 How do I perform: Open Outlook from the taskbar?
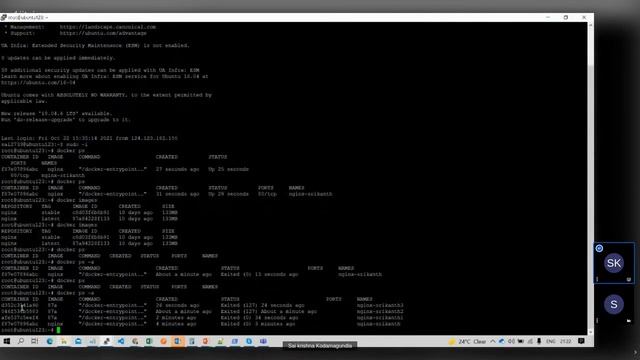tap(177, 341)
